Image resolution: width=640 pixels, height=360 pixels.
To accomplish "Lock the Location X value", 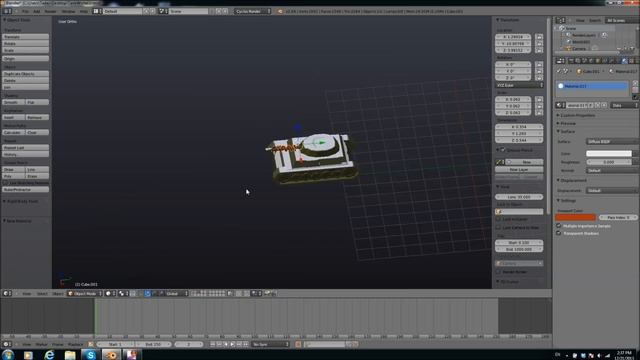I will coord(539,37).
